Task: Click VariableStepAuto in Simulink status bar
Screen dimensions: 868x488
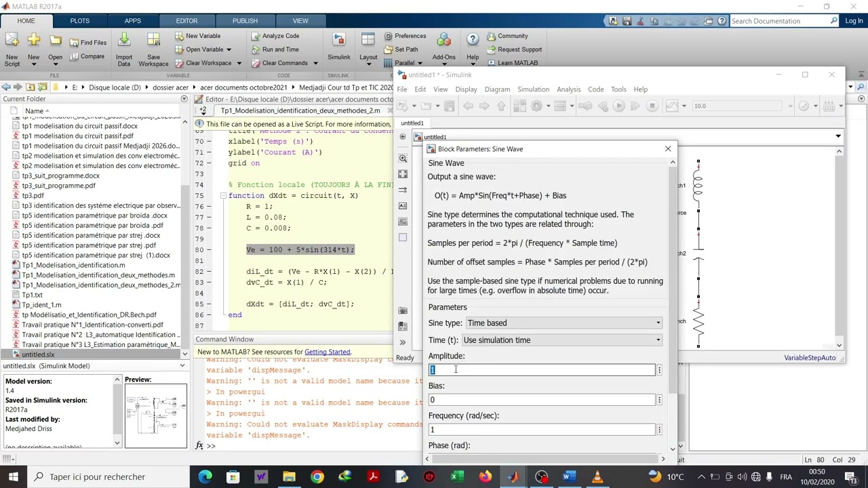Action: tap(810, 358)
